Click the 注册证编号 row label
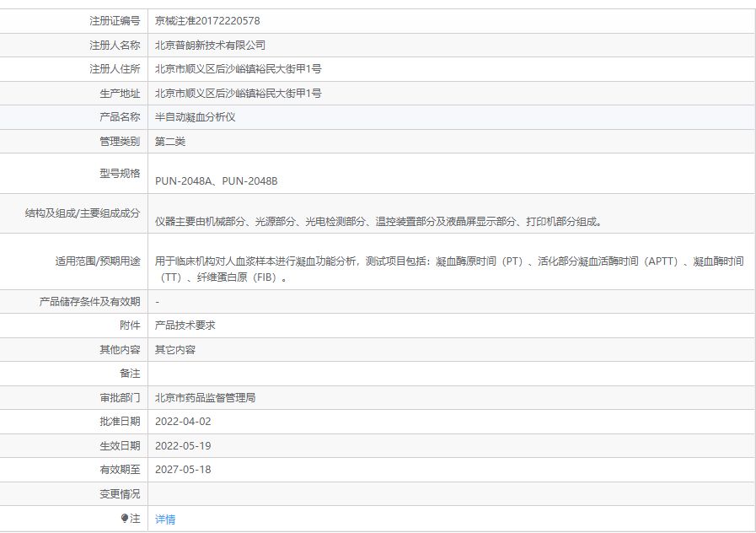The width and height of the screenshot is (756, 533). tap(115, 20)
